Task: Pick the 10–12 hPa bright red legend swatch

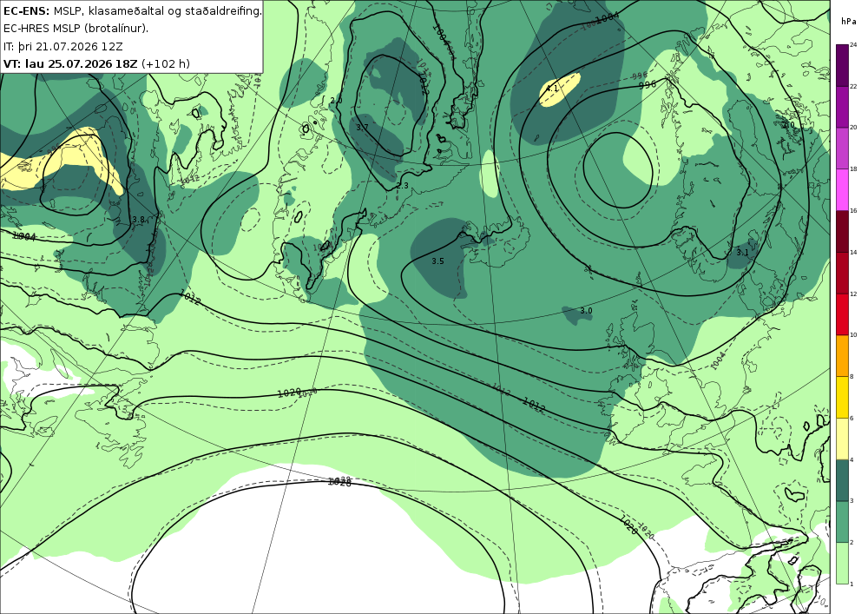Action: 842,314
